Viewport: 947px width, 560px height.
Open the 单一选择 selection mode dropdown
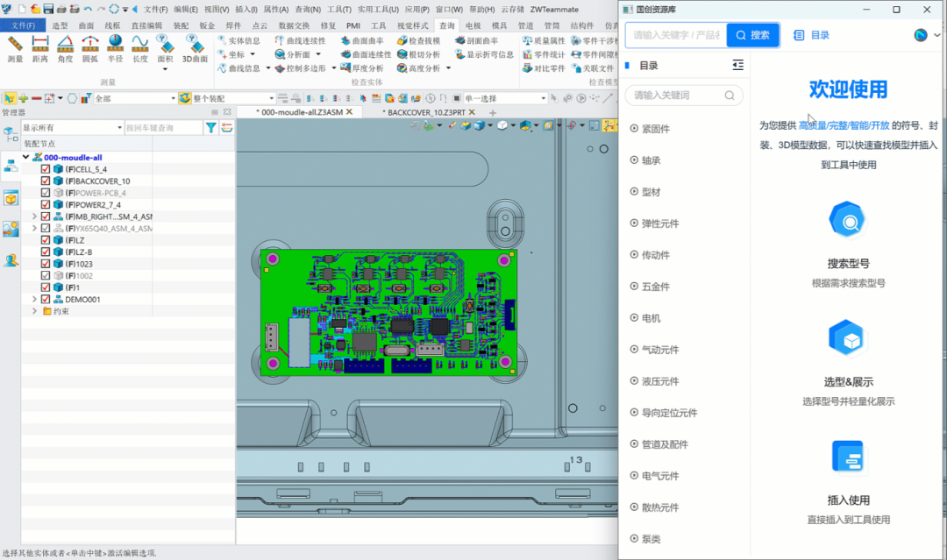point(505,98)
